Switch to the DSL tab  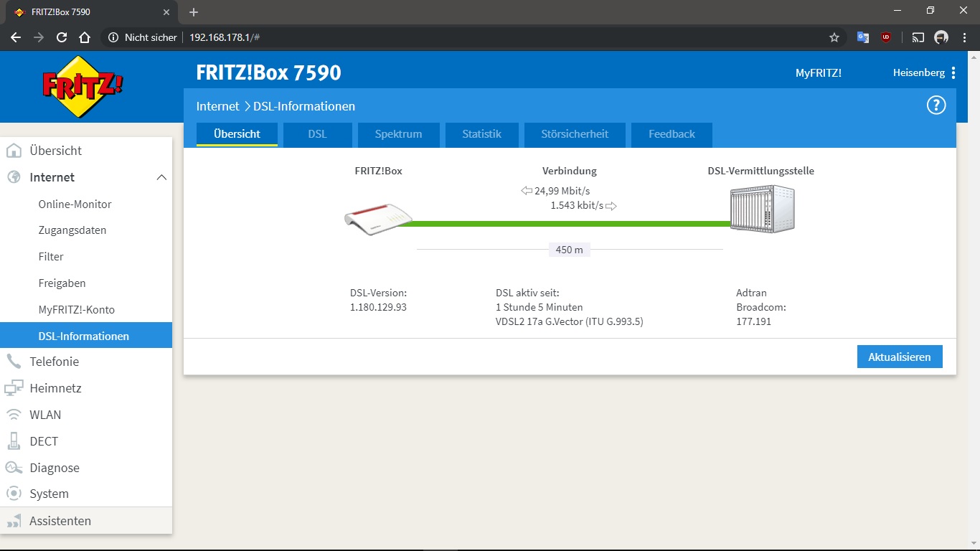[317, 134]
